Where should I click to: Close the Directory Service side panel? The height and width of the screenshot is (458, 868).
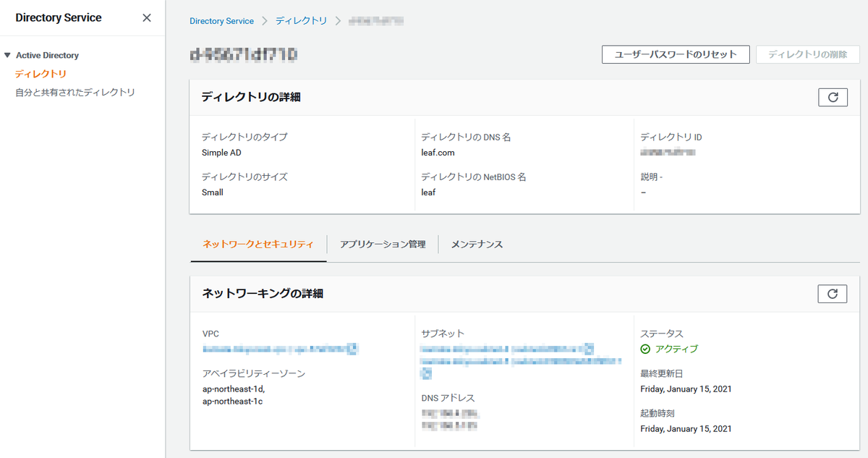147,18
